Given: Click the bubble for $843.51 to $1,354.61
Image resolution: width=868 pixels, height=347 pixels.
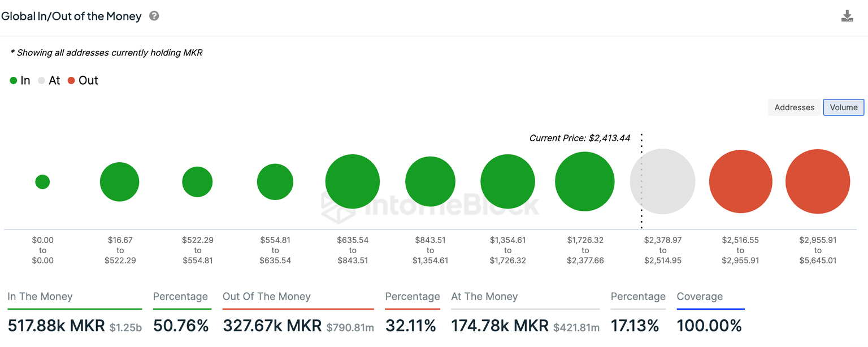Looking at the screenshot, I should pos(430,181).
